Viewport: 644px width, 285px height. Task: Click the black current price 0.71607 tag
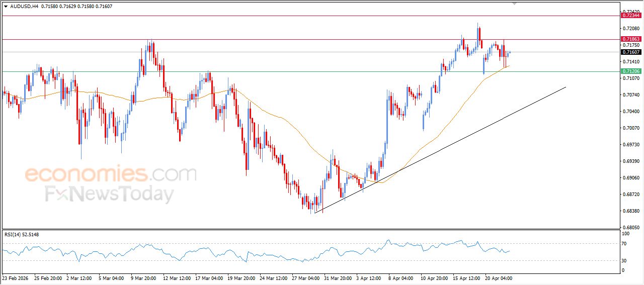click(631, 52)
